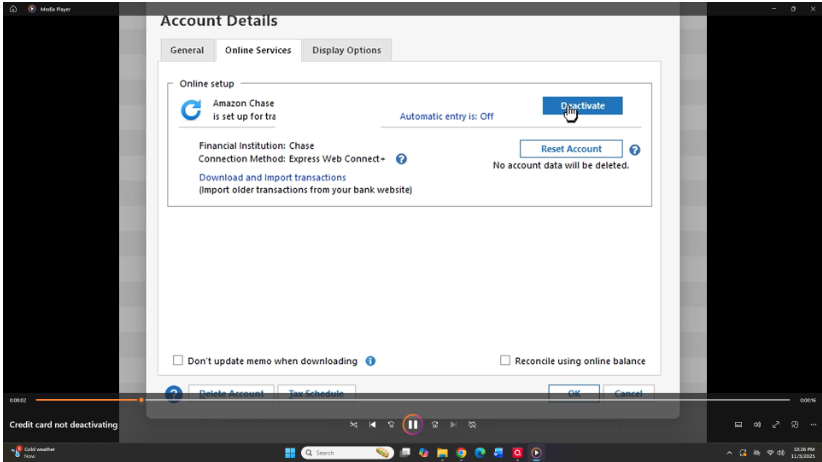
Task: Toggle shuffle in Media Player controls
Action: pyautogui.click(x=354, y=425)
